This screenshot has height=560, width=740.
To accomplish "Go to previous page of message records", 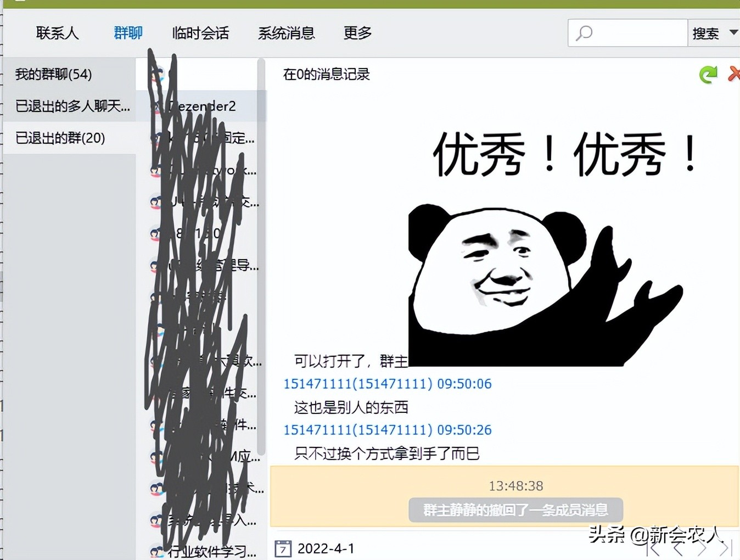I will coord(678,547).
